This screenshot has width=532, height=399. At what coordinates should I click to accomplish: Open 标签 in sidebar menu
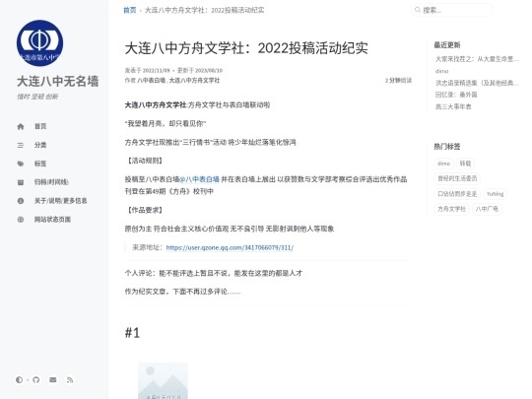40,164
